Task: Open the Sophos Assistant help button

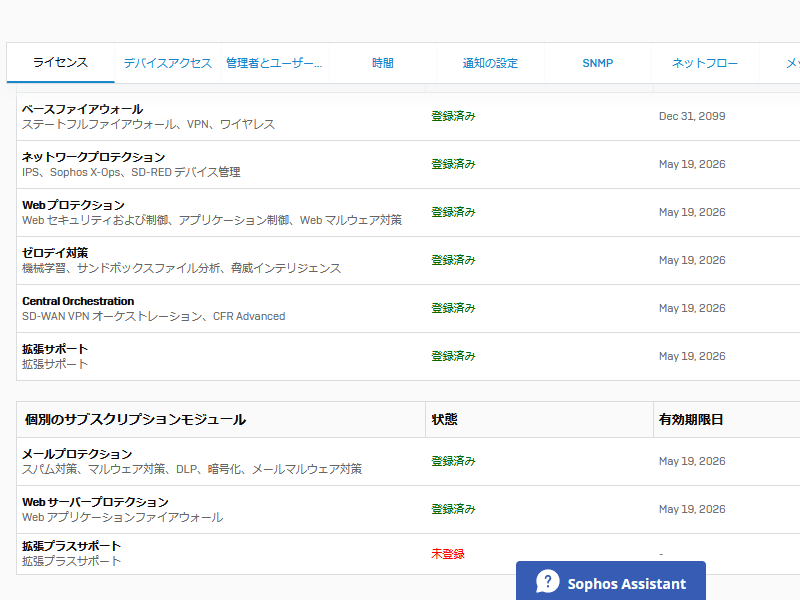Action: (611, 581)
